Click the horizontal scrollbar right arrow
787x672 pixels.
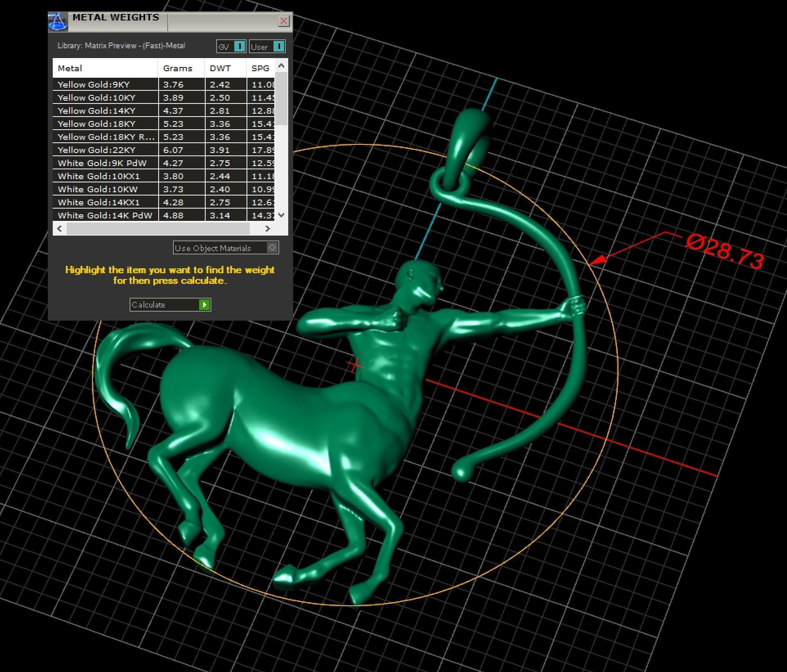(x=267, y=229)
